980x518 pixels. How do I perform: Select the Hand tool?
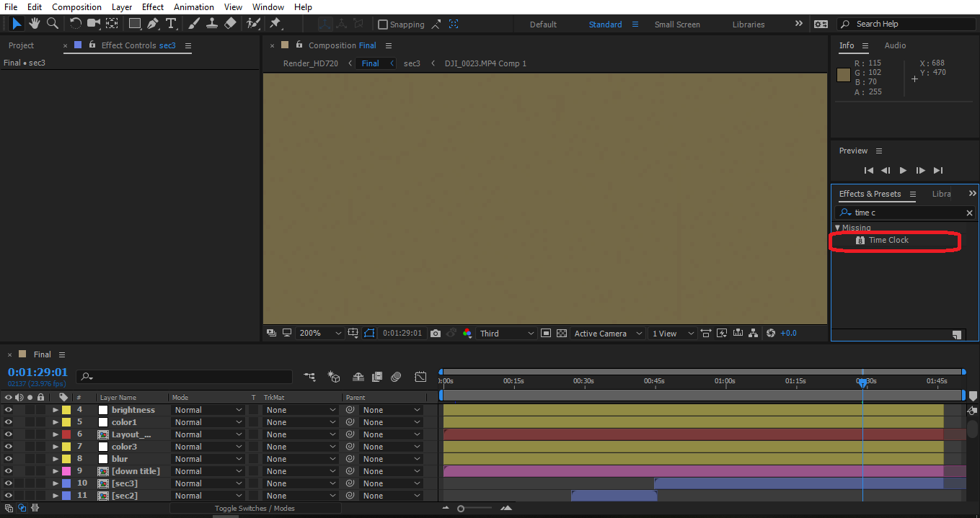35,24
